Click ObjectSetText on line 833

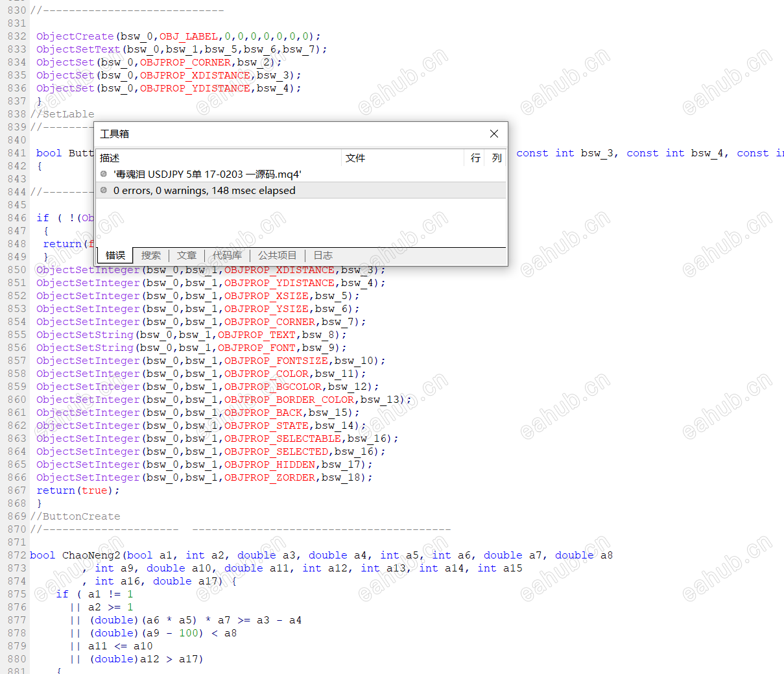[78, 49]
